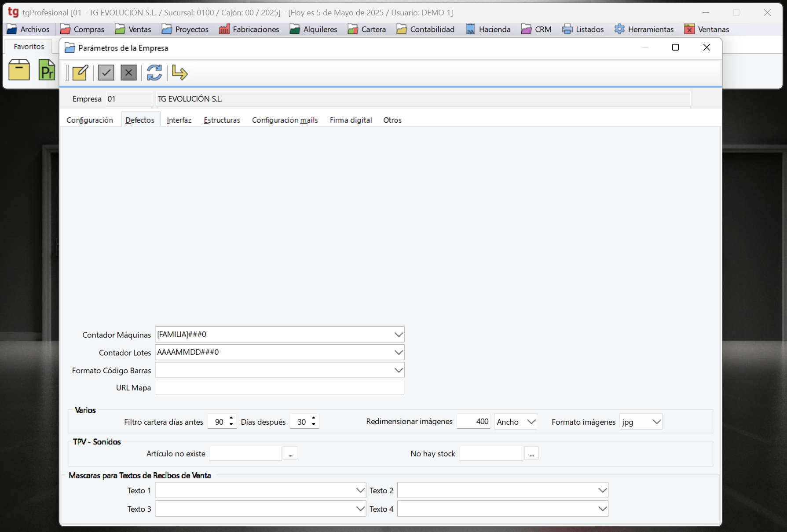Open the Herramientas menu
Viewport: 787px width, 532px height.
(644, 29)
